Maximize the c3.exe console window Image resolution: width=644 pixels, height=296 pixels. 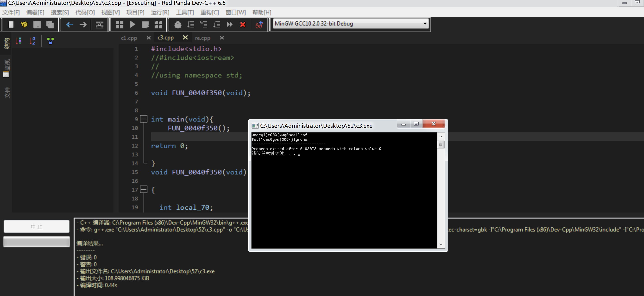coord(416,124)
